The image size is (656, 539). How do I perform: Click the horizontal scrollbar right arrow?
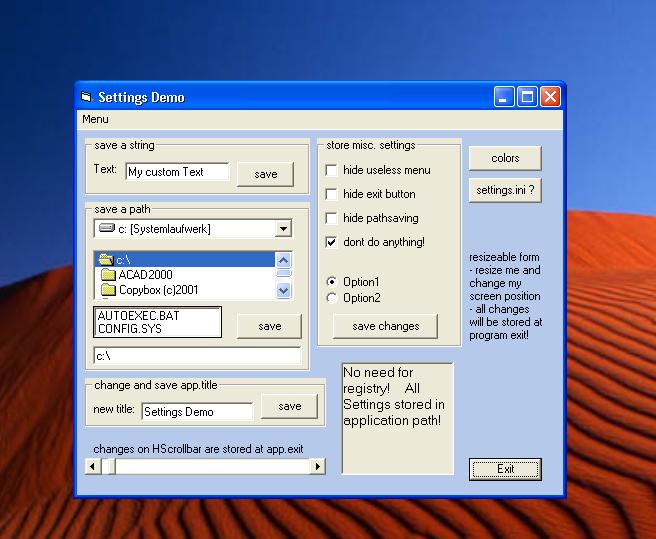coord(318,466)
